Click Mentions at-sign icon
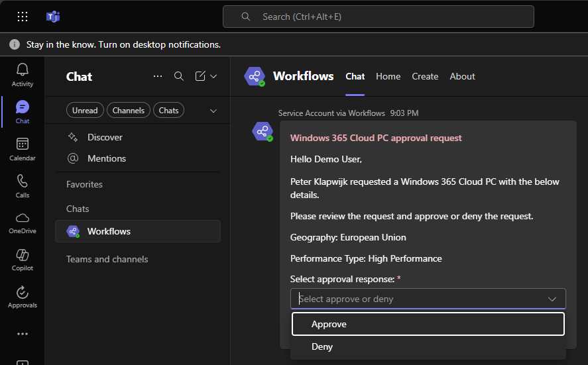This screenshot has height=365, width=588. click(x=73, y=158)
